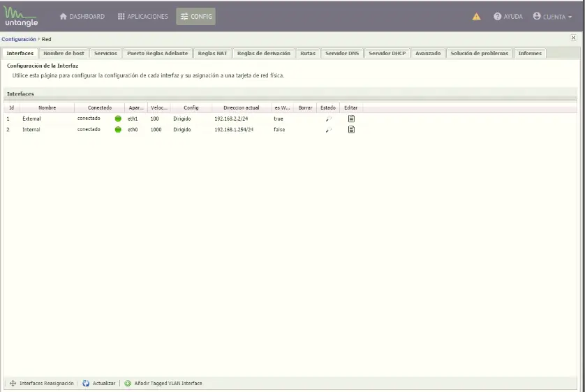
Task: Click the Interfaces Reasignación button
Action: pyautogui.click(x=41, y=383)
